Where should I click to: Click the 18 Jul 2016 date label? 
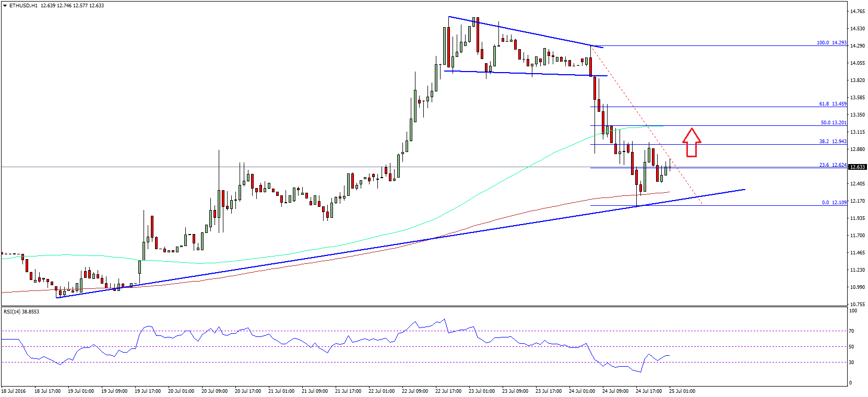(14, 391)
